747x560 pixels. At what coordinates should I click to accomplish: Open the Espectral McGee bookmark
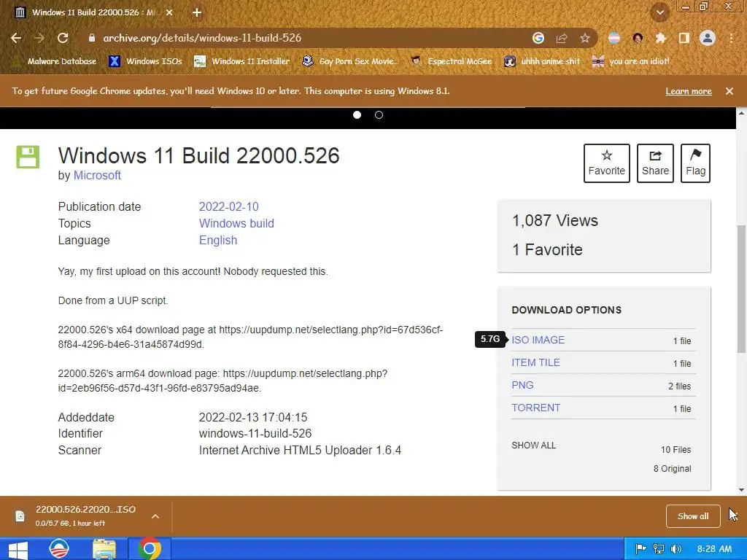point(451,61)
